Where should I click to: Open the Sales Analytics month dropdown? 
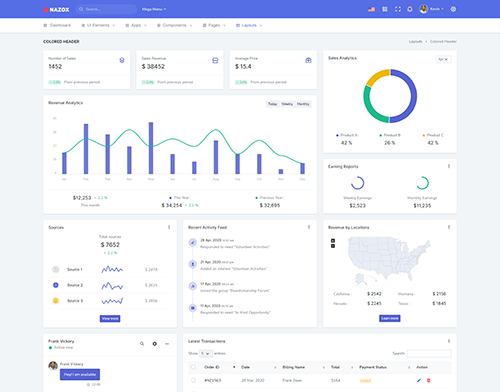[x=443, y=59]
